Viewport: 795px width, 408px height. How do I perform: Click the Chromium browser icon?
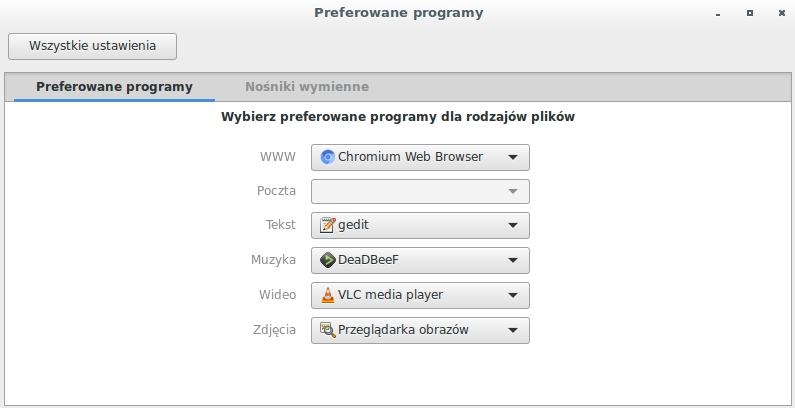point(327,157)
